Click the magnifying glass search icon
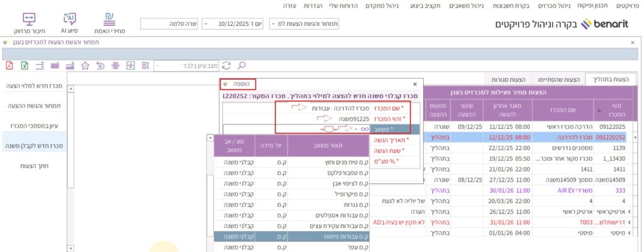This screenshot has width=644, height=252. pos(241,65)
